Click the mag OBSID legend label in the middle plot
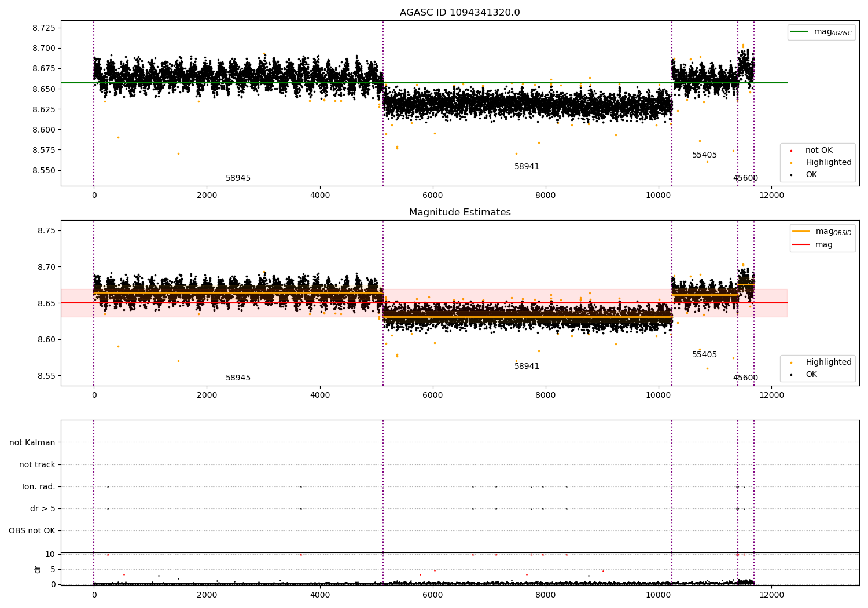The image size is (868, 608). coord(833,232)
